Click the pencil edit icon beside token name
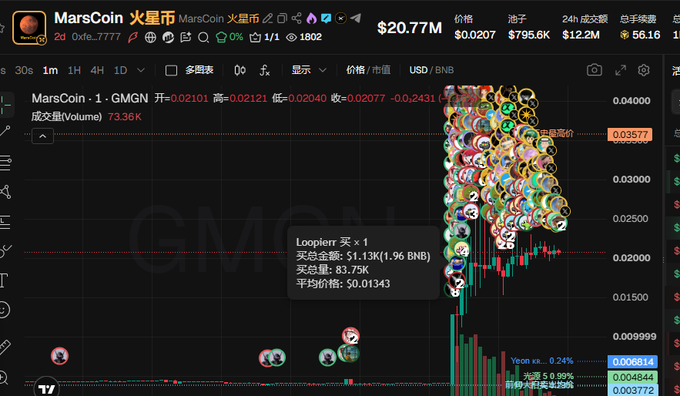680x396 pixels. coord(268,18)
